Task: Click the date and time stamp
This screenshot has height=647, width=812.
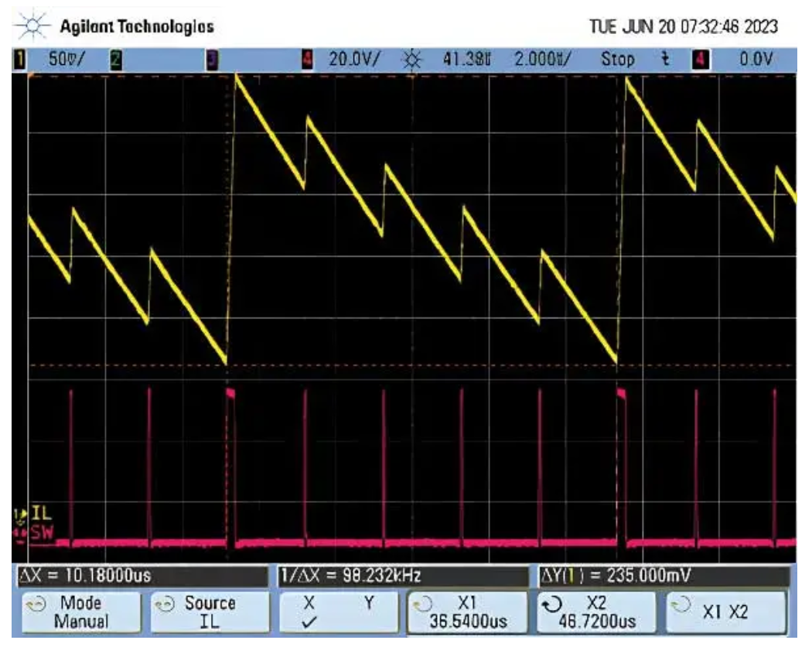Action: [x=684, y=26]
